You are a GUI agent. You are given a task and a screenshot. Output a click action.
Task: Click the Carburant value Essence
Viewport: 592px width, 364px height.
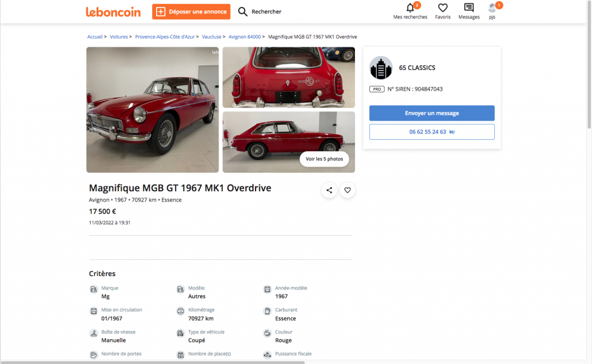[286, 318]
